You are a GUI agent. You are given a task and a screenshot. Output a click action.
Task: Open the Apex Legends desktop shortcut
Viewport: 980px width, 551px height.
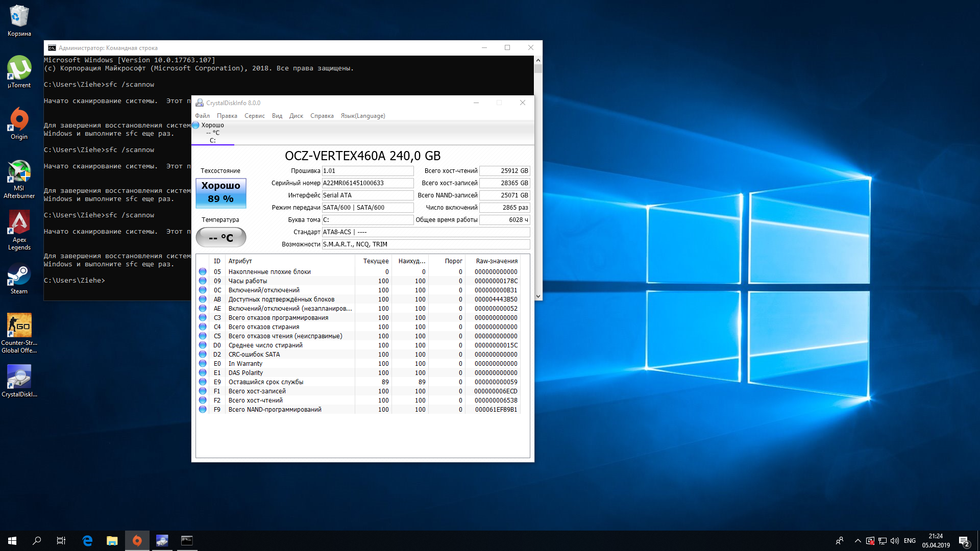pos(19,230)
